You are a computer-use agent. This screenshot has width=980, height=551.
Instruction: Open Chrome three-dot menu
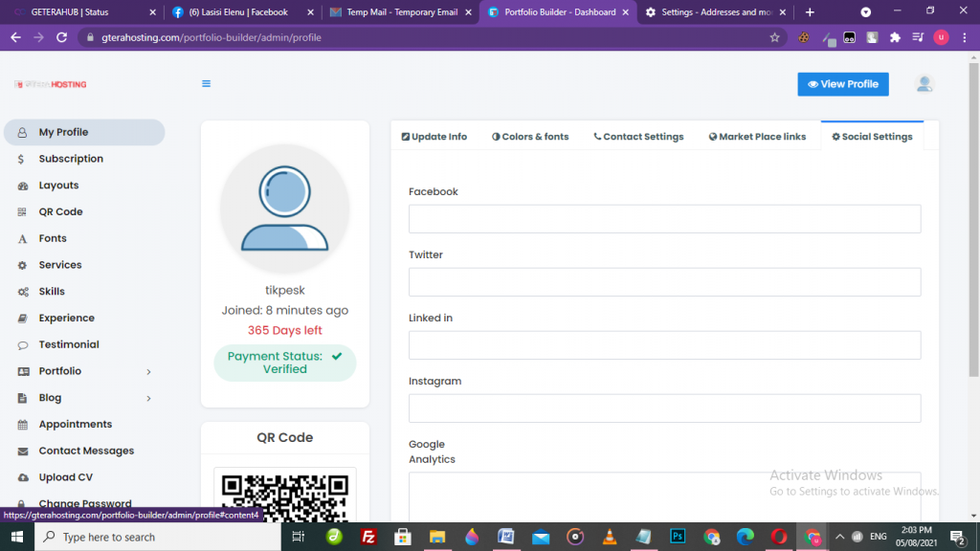pos(965,37)
